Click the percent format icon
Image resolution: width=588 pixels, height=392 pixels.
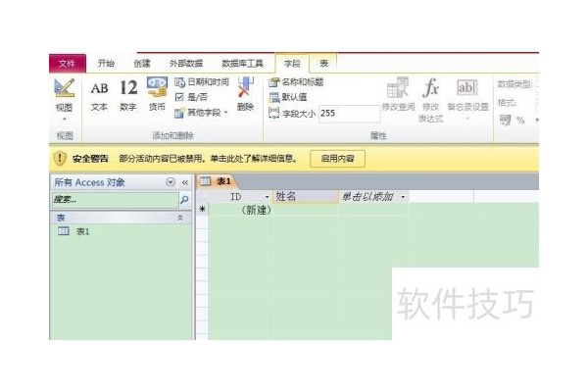point(520,121)
